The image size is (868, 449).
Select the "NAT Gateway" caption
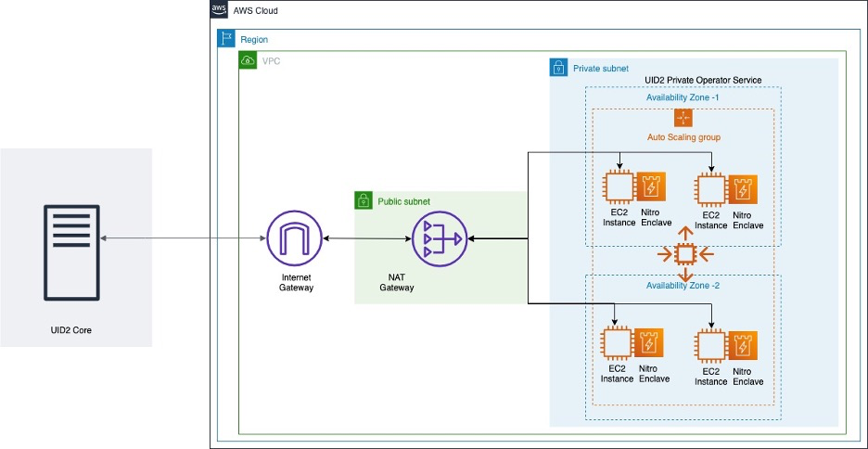(396, 282)
